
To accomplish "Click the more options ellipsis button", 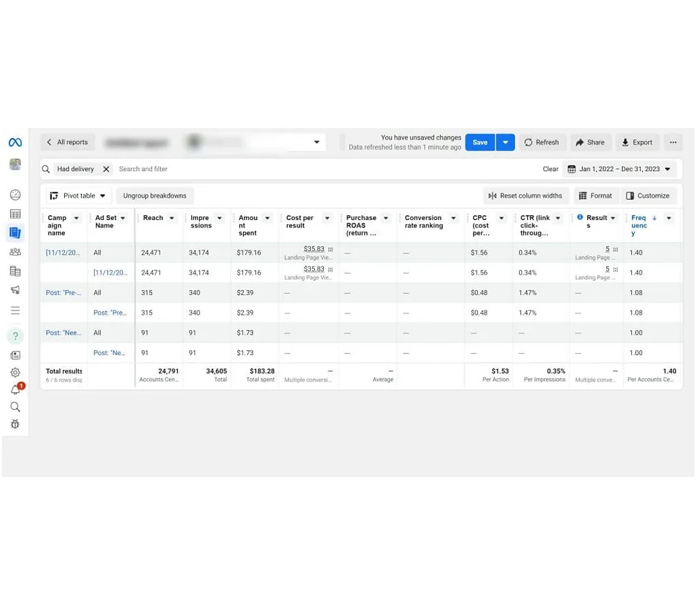I will point(673,142).
